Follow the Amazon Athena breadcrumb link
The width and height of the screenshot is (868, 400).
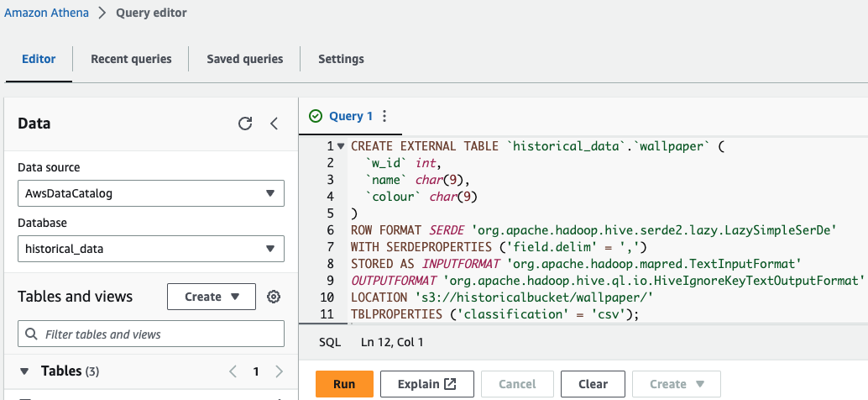click(x=46, y=13)
